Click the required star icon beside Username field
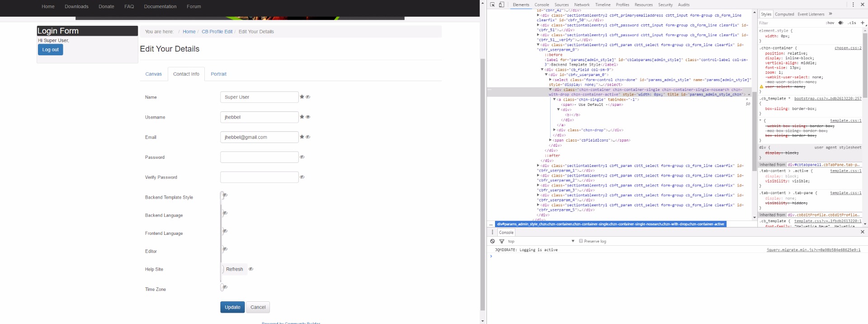This screenshot has width=868, height=324. coord(302,117)
